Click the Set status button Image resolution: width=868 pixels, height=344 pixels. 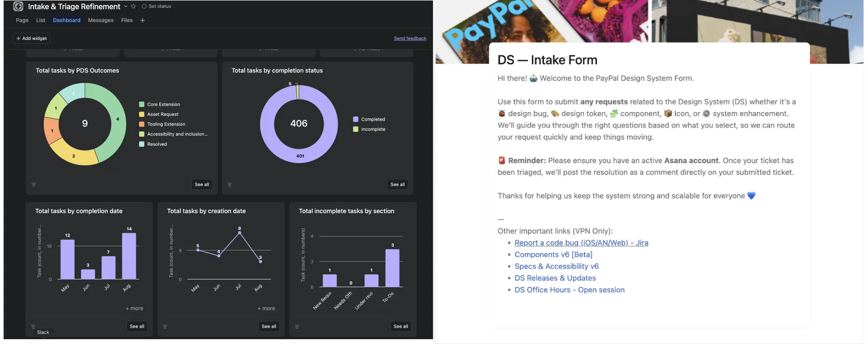click(x=156, y=6)
